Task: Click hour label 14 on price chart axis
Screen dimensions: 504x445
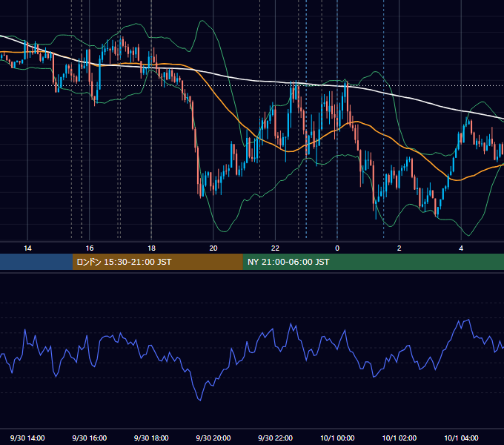Action: click(x=27, y=248)
